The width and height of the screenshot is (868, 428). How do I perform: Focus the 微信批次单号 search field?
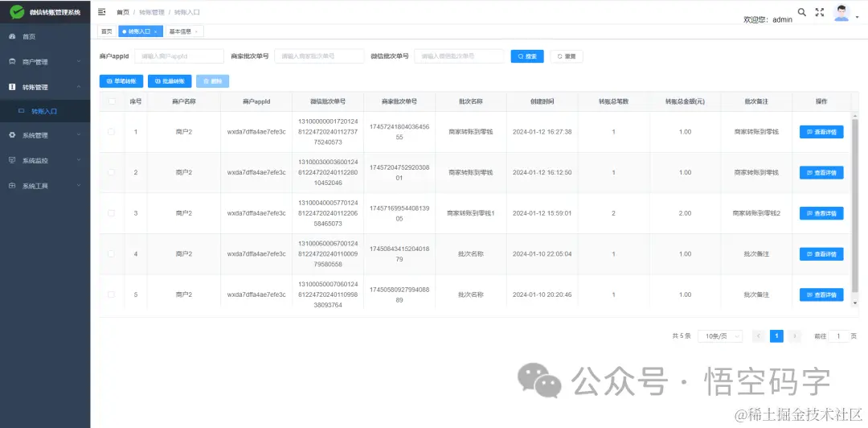coord(460,56)
